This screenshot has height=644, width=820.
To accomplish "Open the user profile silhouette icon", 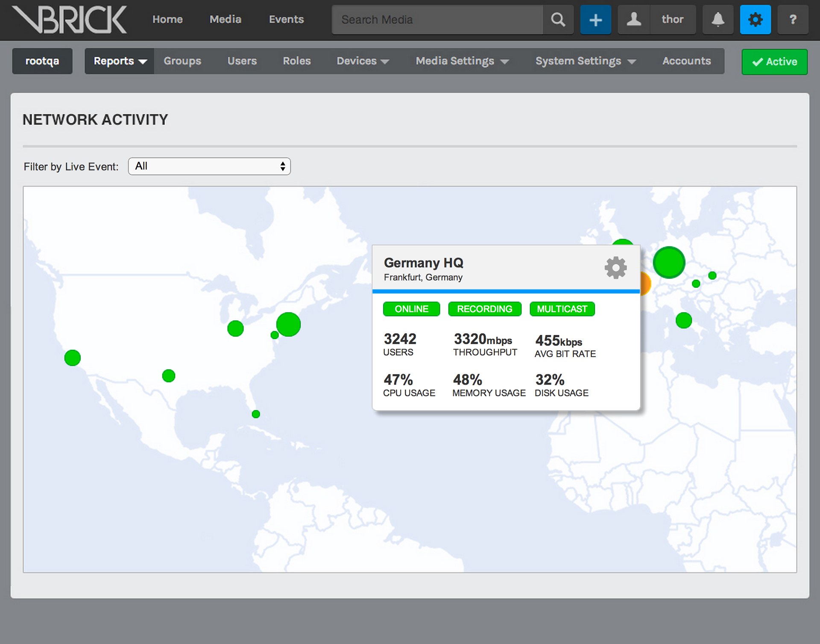I will (634, 20).
